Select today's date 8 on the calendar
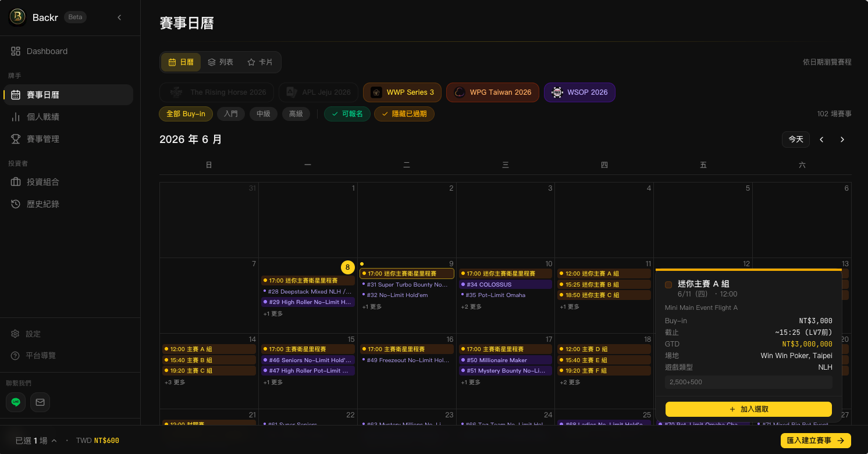The image size is (868, 454). [x=347, y=267]
